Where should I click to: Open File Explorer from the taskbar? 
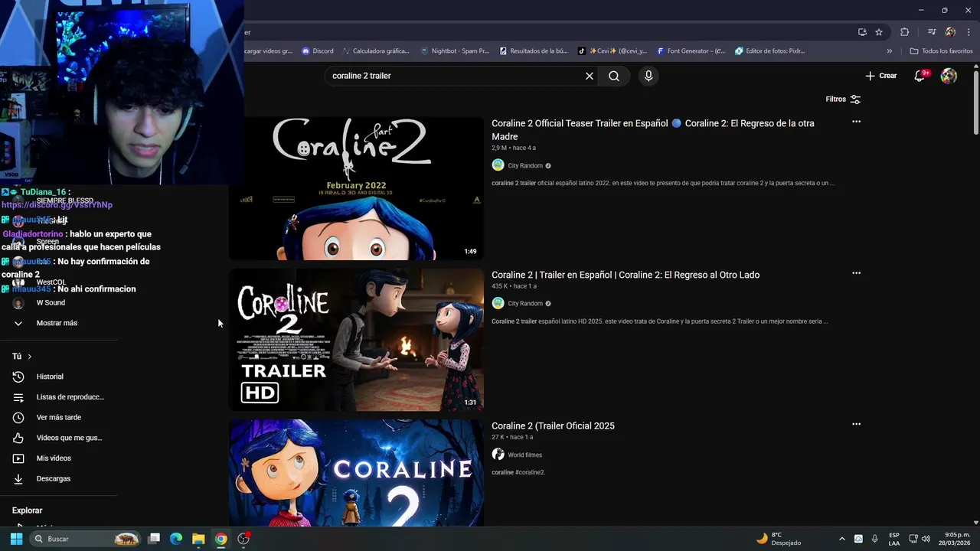point(198,539)
